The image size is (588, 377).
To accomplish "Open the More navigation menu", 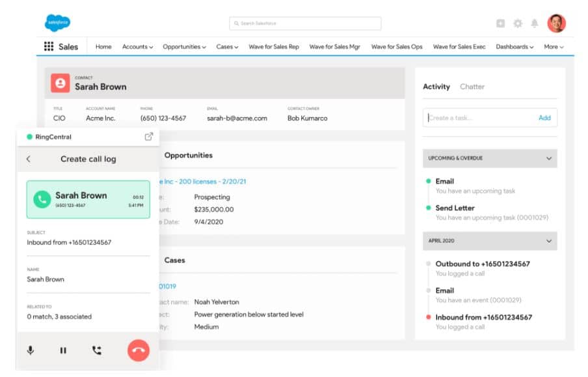I will (x=554, y=47).
